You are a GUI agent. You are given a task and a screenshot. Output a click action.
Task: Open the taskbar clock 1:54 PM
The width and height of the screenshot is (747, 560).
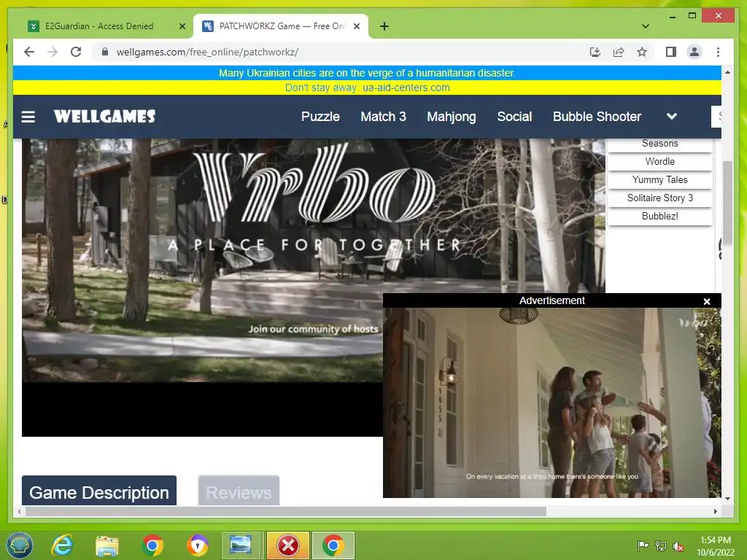716,545
